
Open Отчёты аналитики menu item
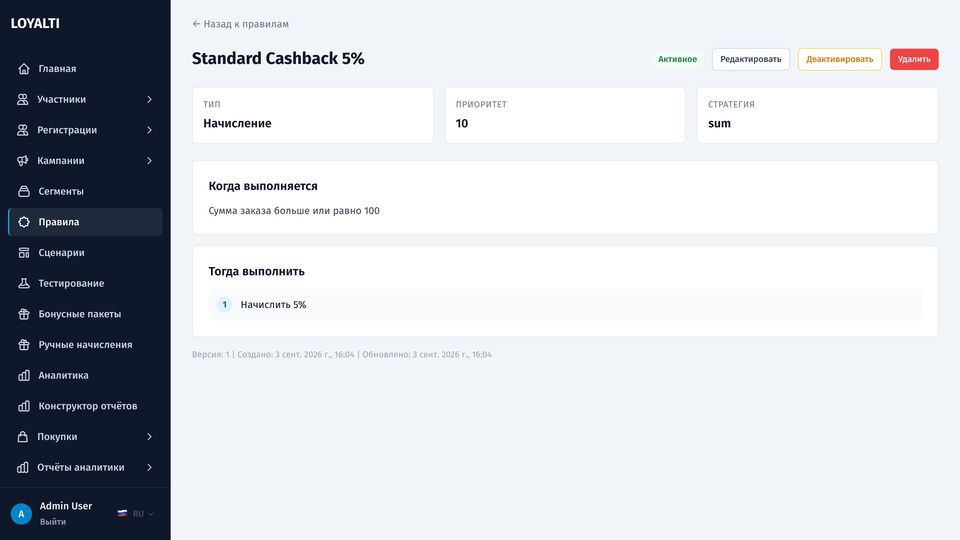pos(85,467)
